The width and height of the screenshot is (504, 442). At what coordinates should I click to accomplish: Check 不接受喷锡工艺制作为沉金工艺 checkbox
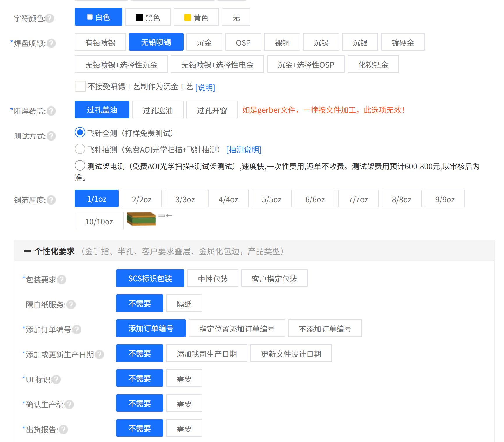point(80,86)
